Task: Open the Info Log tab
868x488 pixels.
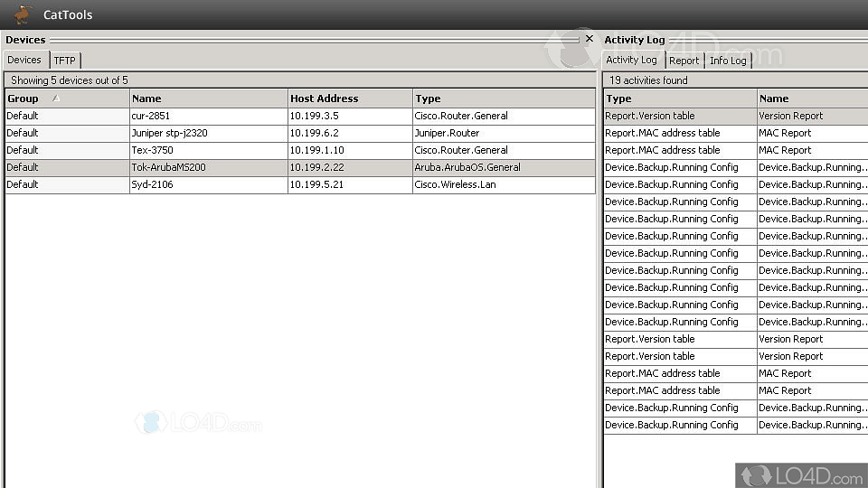Action: pos(728,61)
